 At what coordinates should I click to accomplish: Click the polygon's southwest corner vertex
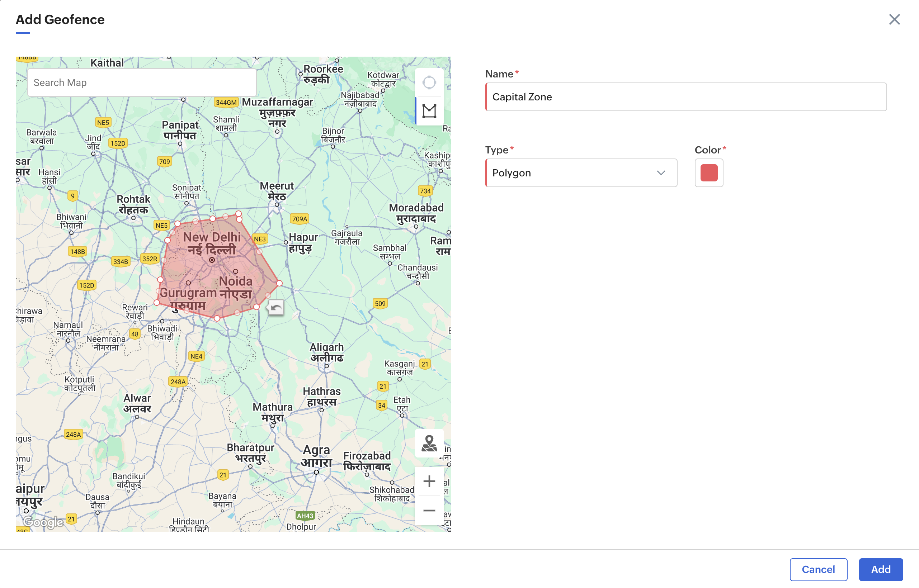(157, 303)
